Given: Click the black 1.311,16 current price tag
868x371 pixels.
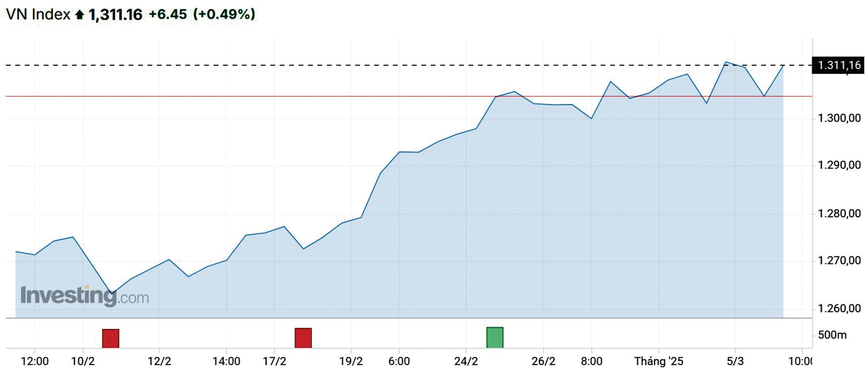Looking at the screenshot, I should click(839, 65).
